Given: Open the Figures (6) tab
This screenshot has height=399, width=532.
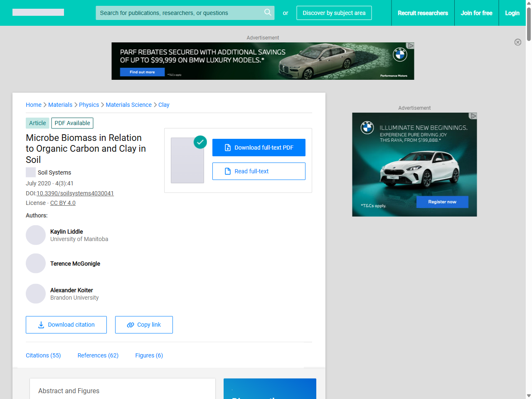Looking at the screenshot, I should (149, 355).
